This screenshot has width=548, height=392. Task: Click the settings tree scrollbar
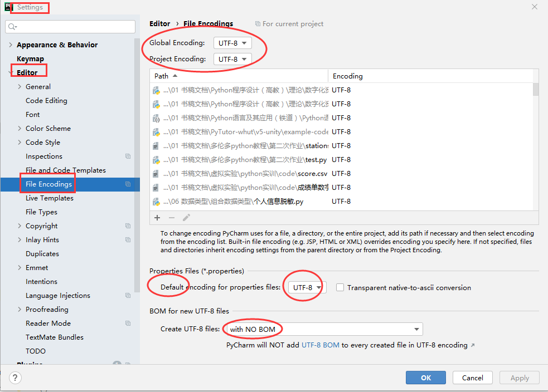137,166
